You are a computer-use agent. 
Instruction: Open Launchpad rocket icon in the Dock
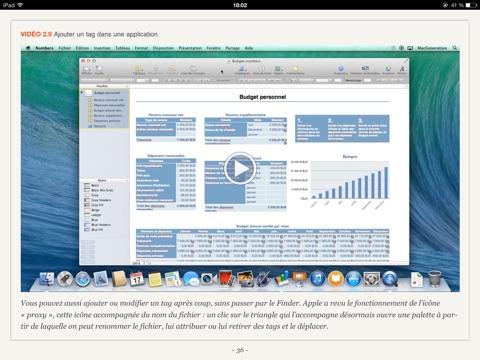click(65, 279)
